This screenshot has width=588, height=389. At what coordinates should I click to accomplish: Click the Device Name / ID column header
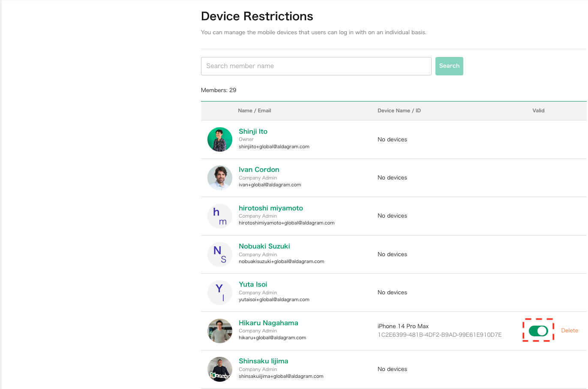399,111
